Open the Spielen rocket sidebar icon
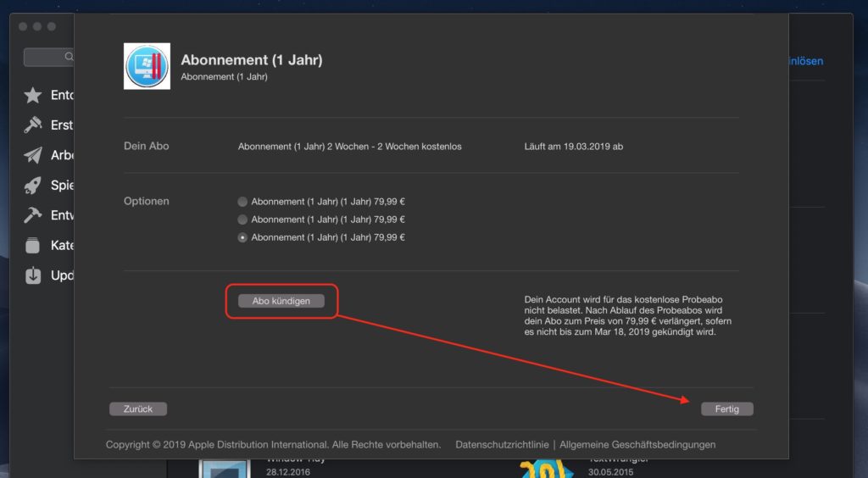Image resolution: width=868 pixels, height=478 pixels. (x=33, y=186)
